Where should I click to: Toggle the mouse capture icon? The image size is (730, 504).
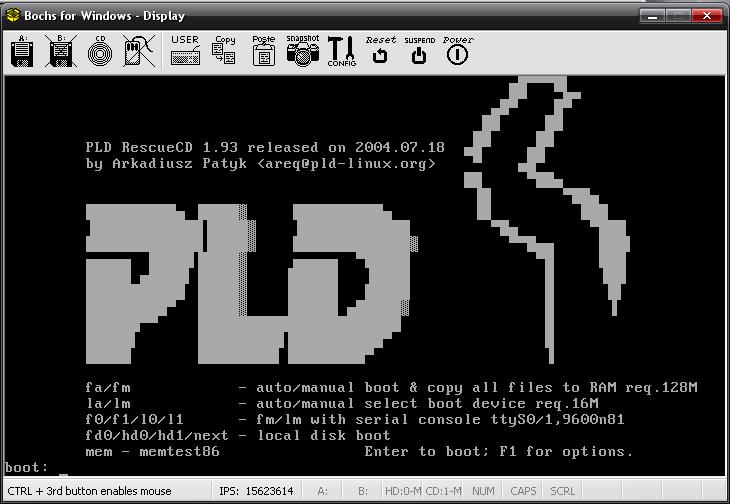click(x=139, y=51)
